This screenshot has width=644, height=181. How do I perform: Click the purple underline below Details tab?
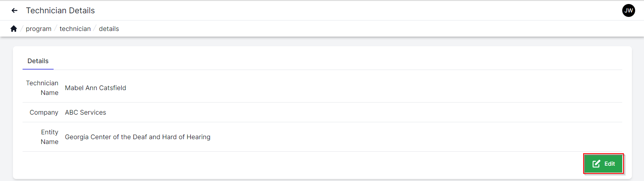[38, 69]
